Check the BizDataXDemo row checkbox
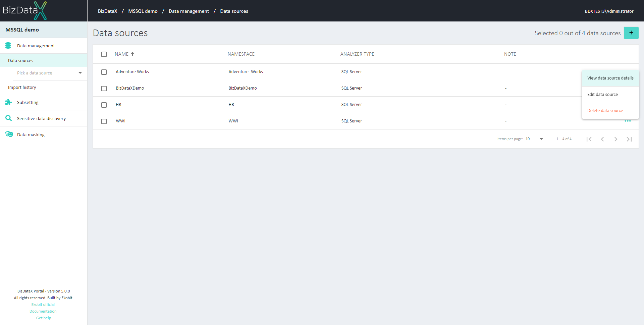 pyautogui.click(x=104, y=89)
